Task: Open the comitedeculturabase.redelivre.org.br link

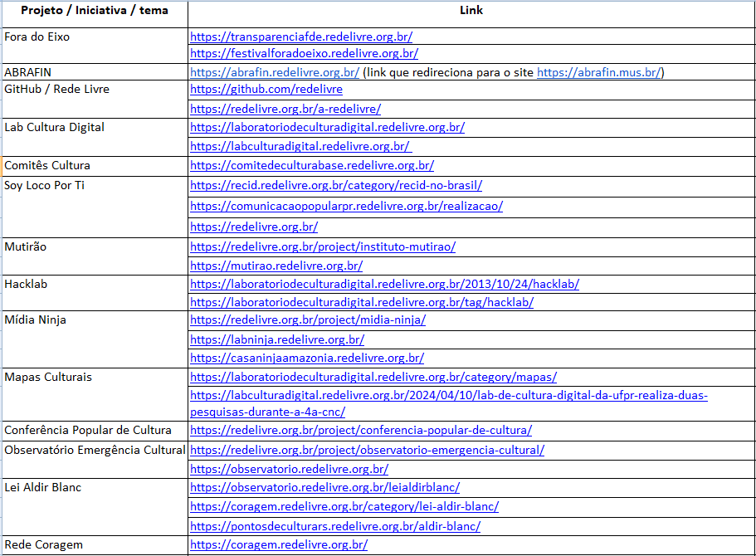Action: (311, 165)
